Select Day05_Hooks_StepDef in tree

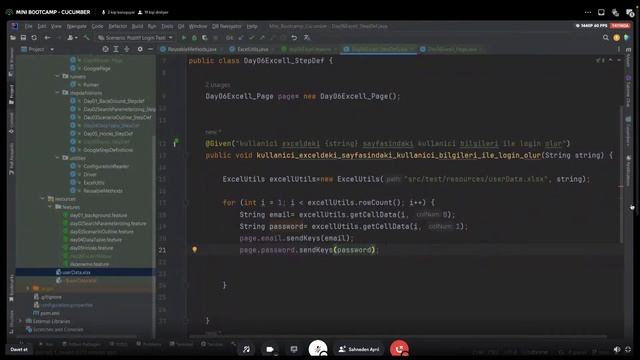tap(108, 134)
